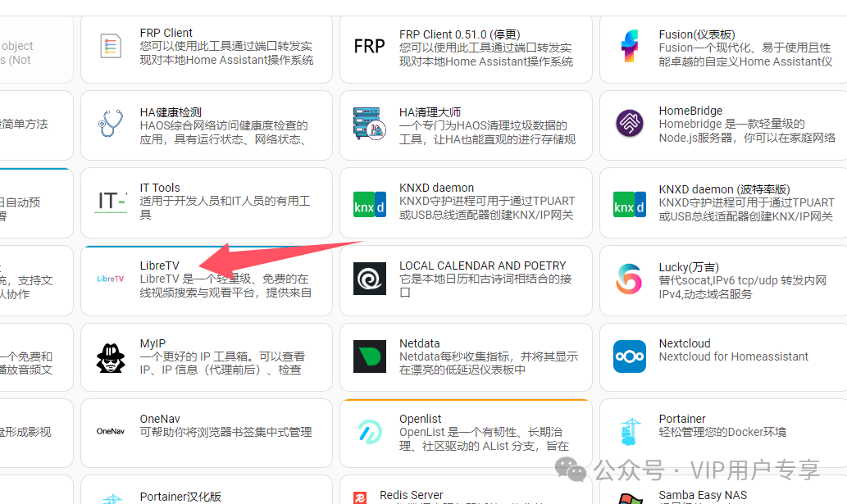Click Netdata每秒收集指标 description text
Screen dimensions: 847x504
489,363
